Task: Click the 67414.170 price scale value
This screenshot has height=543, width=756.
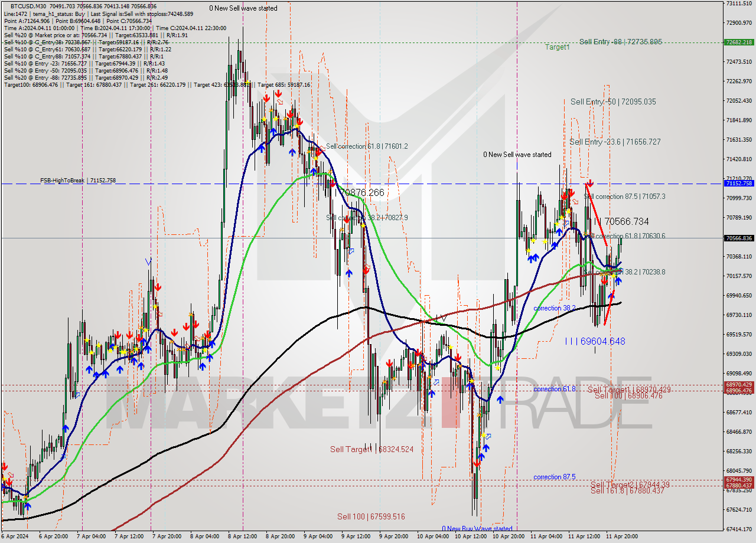Action: pyautogui.click(x=739, y=529)
